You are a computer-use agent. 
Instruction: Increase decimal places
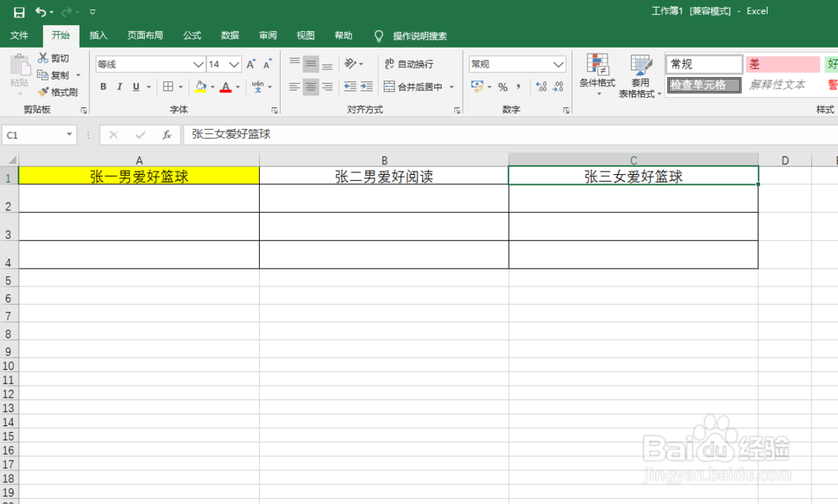pyautogui.click(x=541, y=86)
